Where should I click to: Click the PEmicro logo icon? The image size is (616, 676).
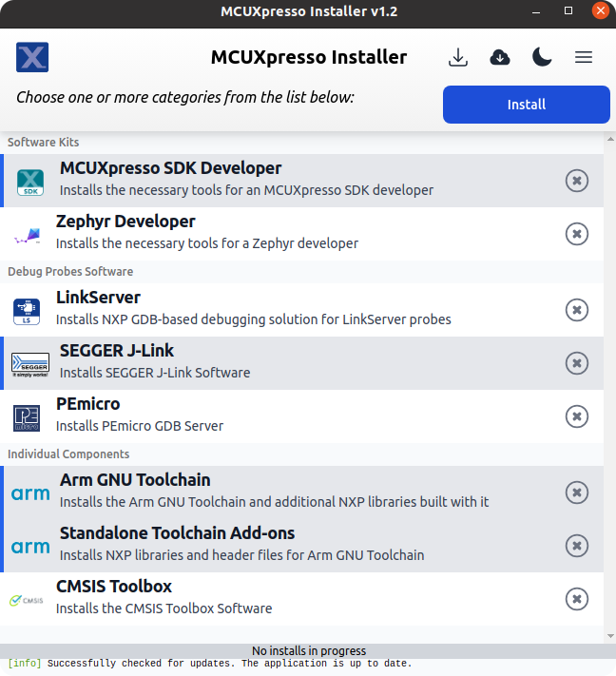coord(27,416)
